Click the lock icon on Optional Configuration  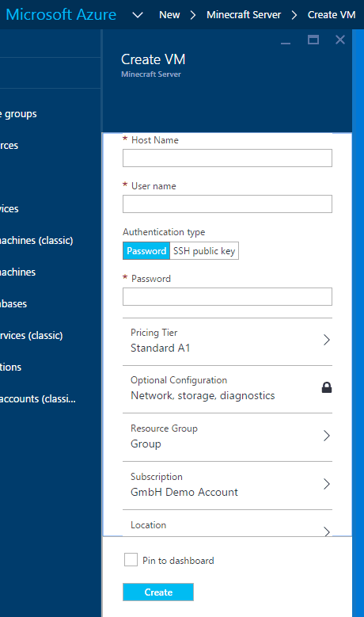(327, 387)
